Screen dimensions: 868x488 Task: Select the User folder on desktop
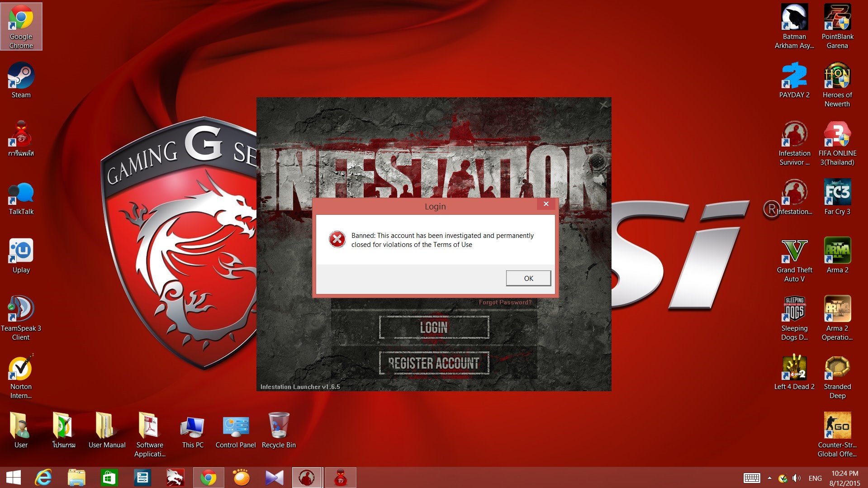pos(21,431)
